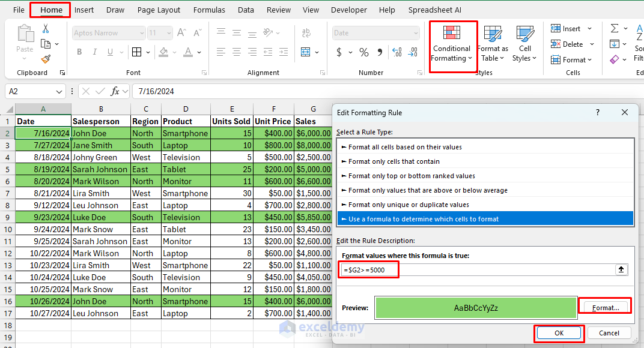The height and width of the screenshot is (348, 644).
Task: Toggle Bold formatting
Action: 79,52
